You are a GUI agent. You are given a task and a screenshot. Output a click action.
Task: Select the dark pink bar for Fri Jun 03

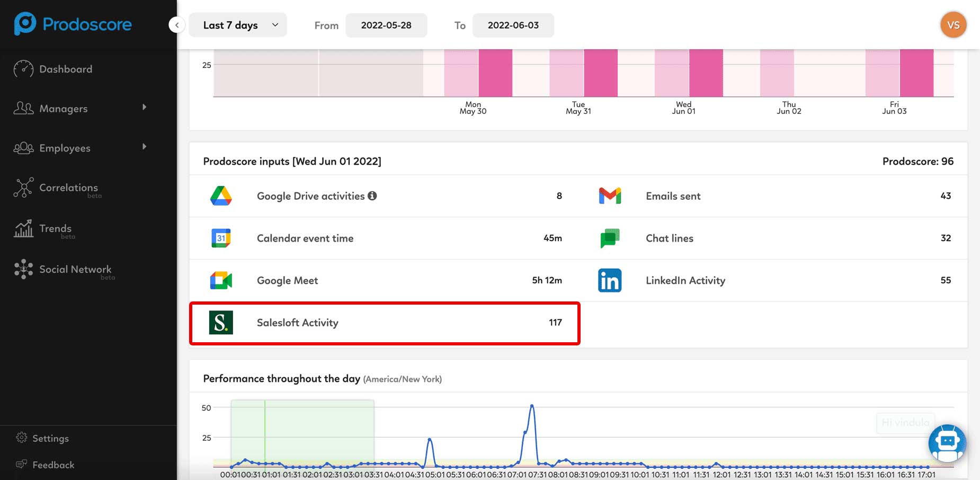coord(916,73)
